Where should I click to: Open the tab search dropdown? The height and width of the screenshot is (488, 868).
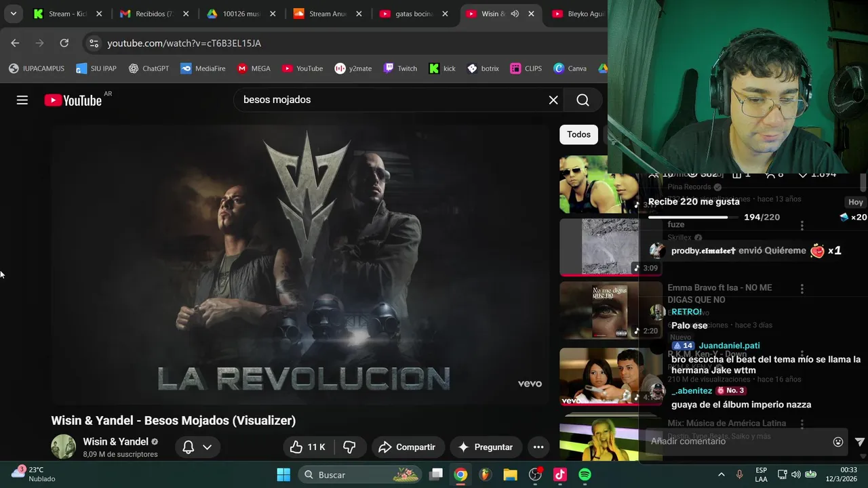(x=13, y=14)
